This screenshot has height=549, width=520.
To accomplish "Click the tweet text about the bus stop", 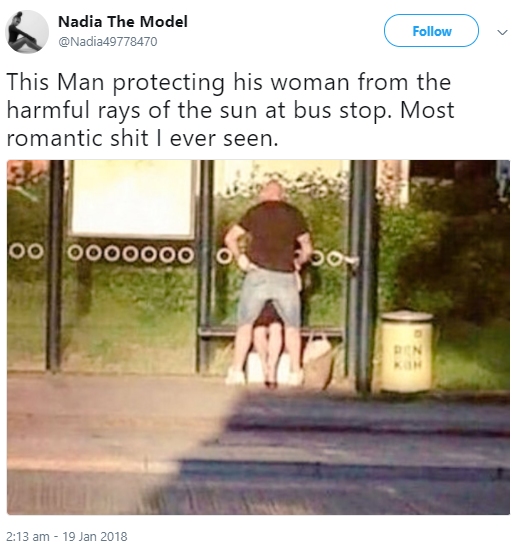I will click(x=230, y=110).
